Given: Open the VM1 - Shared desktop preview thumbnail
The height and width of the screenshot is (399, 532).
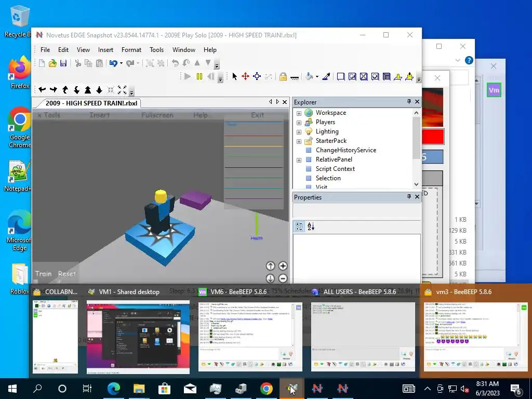Looking at the screenshot, I should (x=138, y=337).
